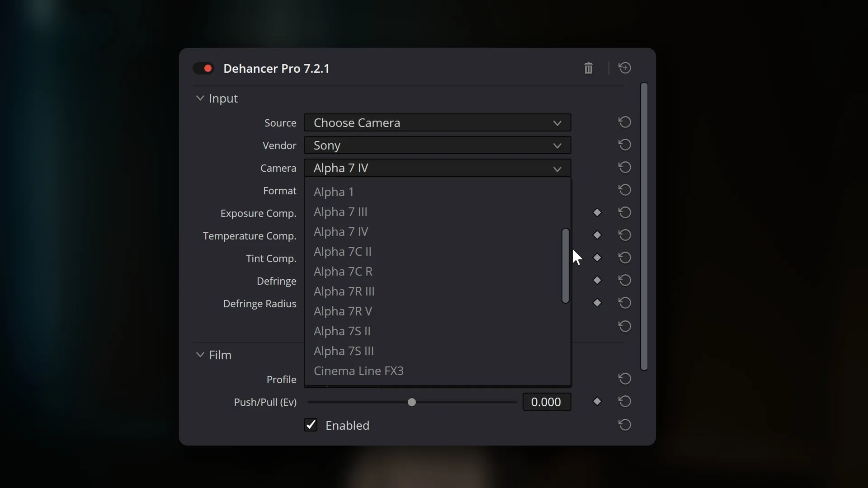Click the Push/Pull value field 0.000

[546, 402]
